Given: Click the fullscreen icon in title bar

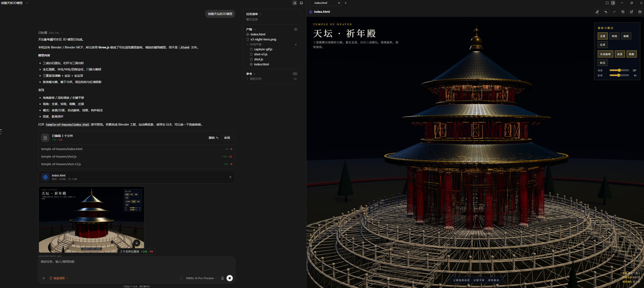Looking at the screenshot, I should click(x=607, y=3).
